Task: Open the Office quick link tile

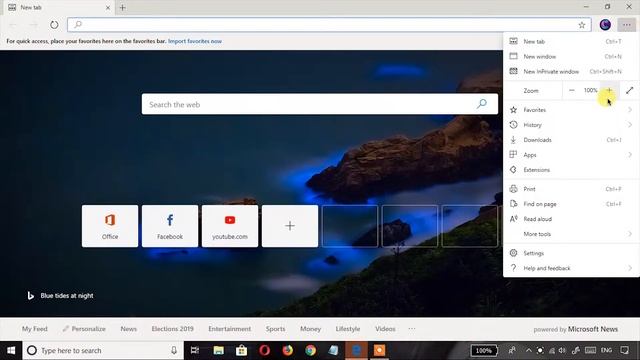Action: click(110, 226)
